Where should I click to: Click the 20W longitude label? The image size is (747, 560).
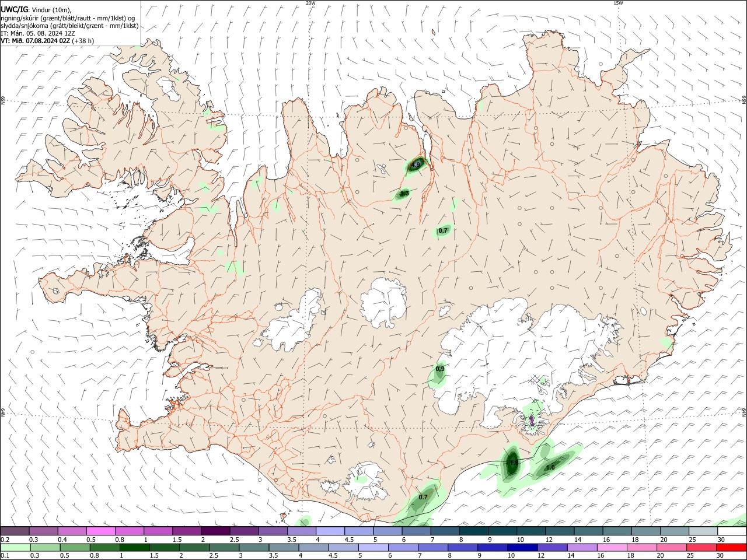tap(311, 3)
